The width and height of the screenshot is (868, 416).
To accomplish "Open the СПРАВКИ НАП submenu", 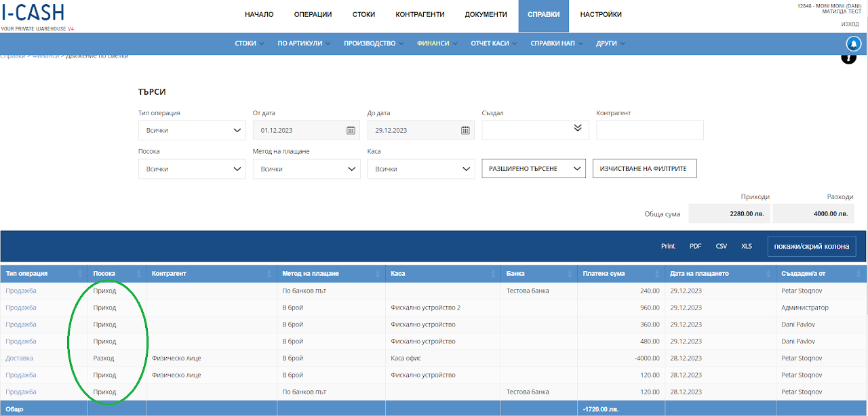I will [556, 43].
